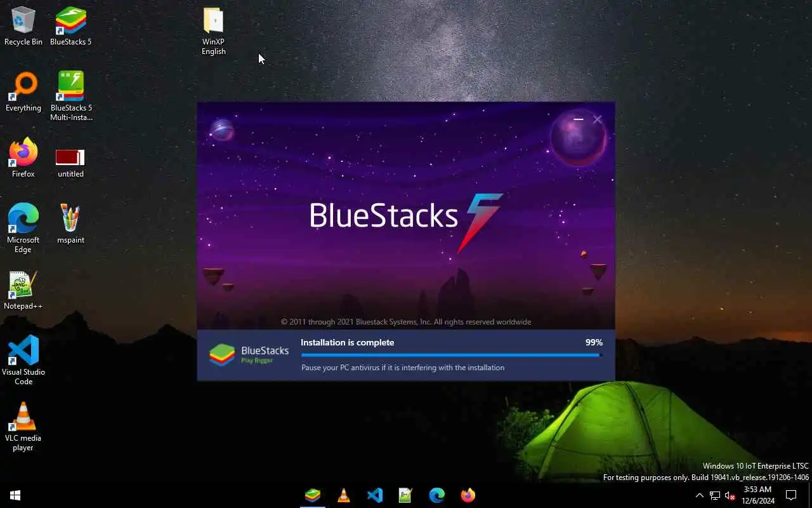Switch to BlueStacks installer in taskbar

point(313,495)
